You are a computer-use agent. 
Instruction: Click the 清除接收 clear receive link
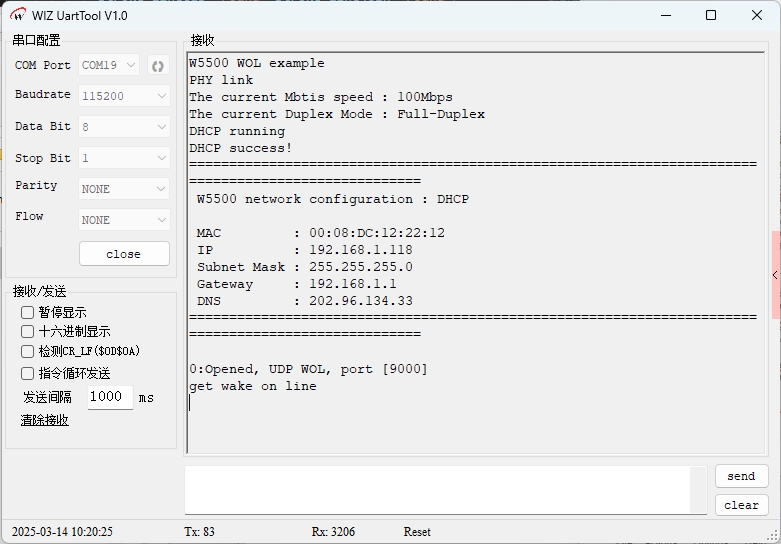[x=45, y=420]
